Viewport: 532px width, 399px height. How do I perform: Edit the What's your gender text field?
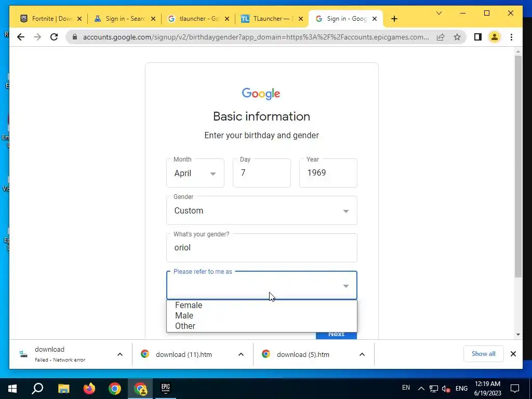pos(262,248)
